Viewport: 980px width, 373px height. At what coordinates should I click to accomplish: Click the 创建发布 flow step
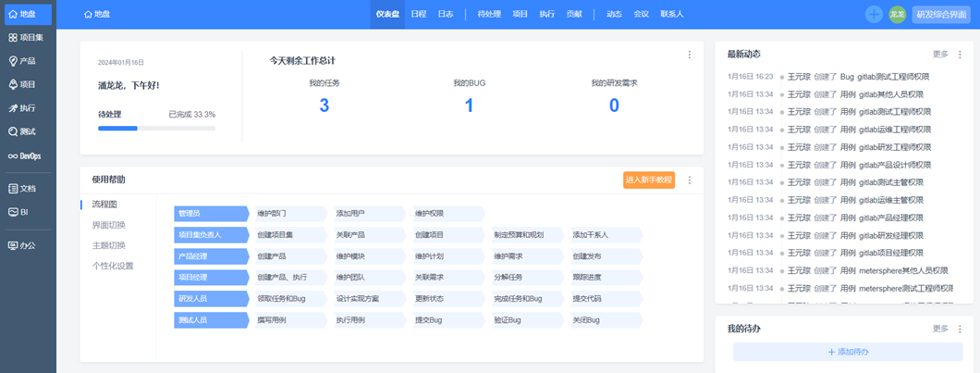606,256
